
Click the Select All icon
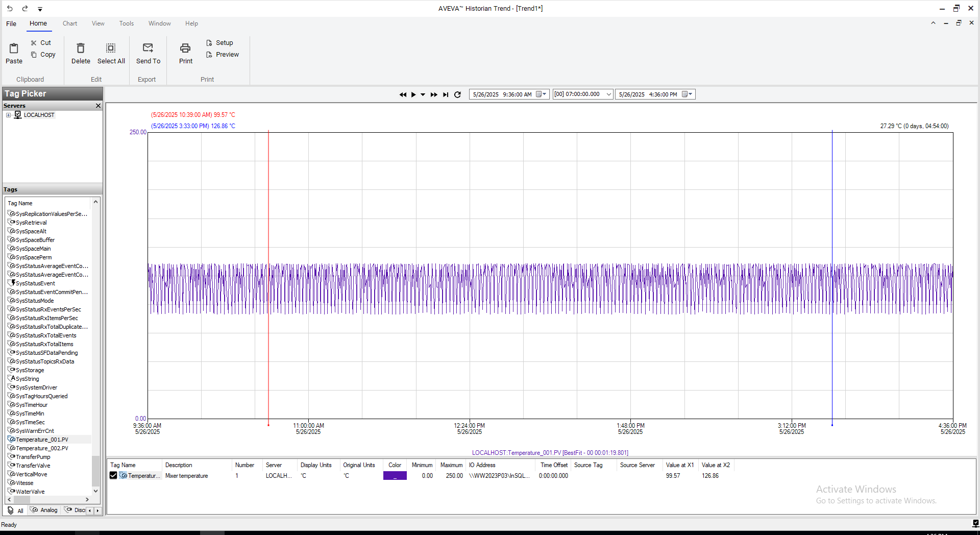click(111, 48)
